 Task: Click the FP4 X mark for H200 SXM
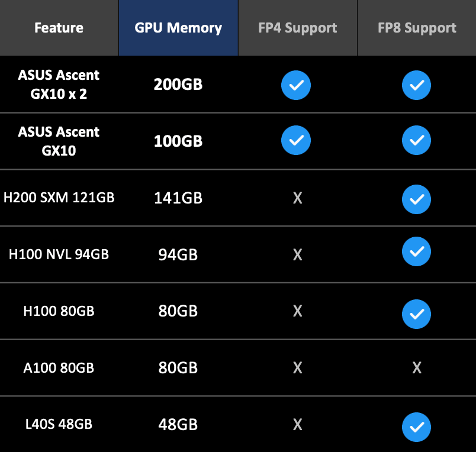(298, 198)
